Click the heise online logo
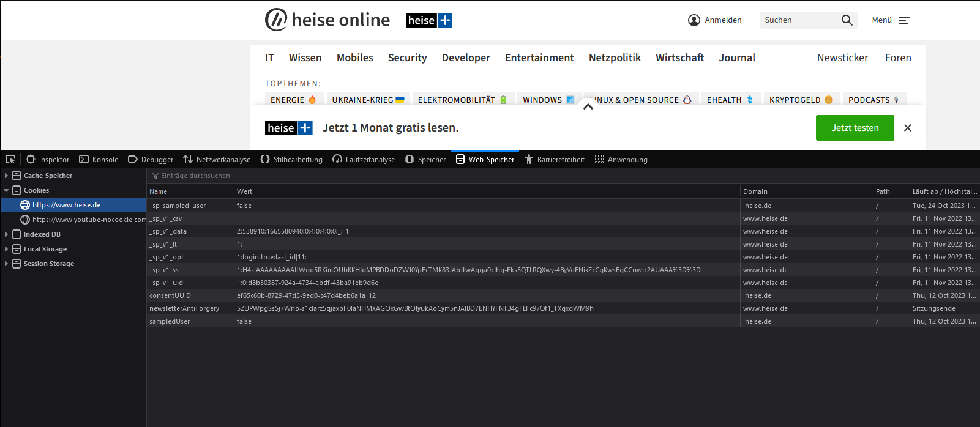The width and height of the screenshot is (980, 427). point(327,20)
